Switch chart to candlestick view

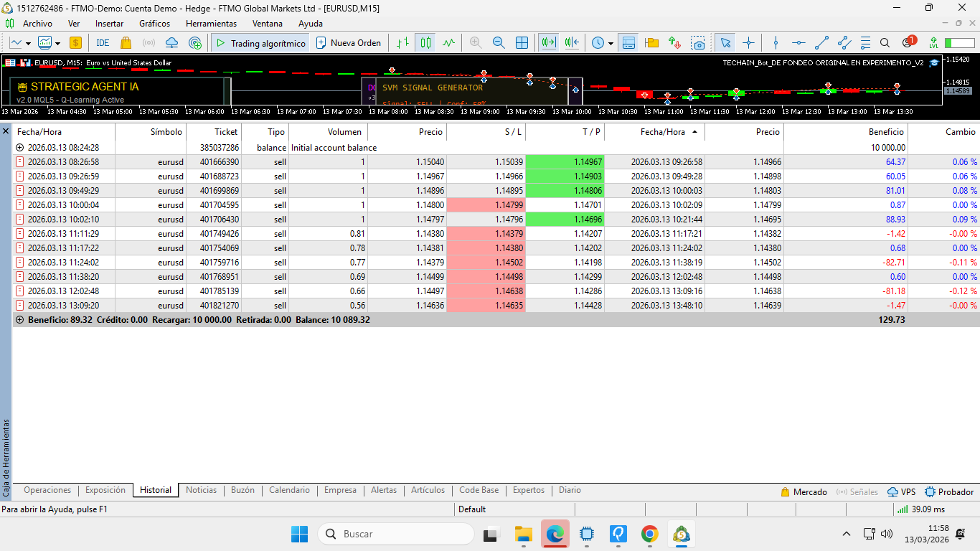coord(426,43)
